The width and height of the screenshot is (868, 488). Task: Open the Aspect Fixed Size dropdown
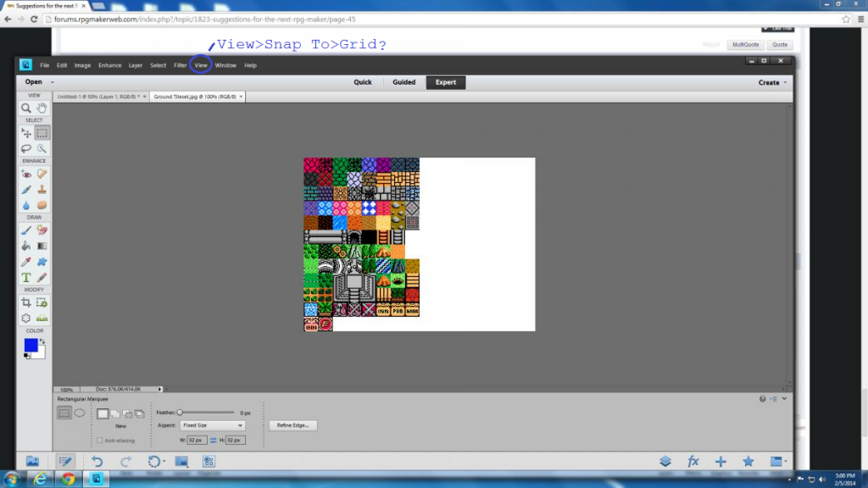[213, 425]
